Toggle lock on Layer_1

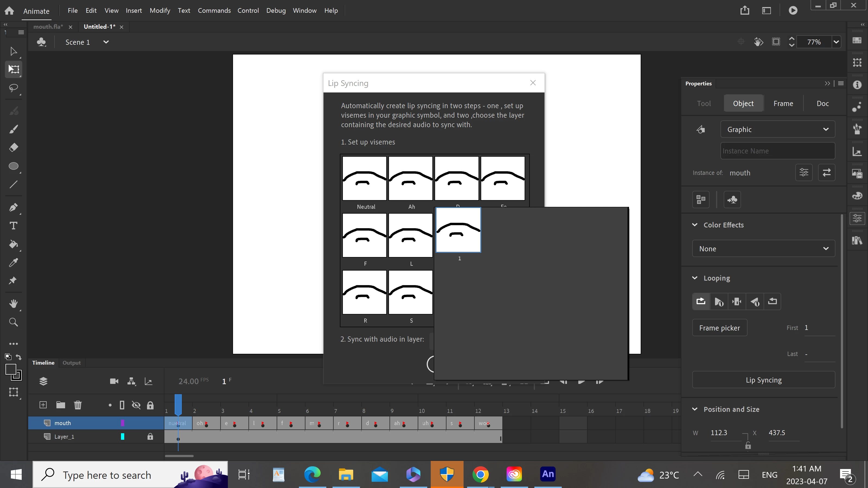[x=150, y=436]
